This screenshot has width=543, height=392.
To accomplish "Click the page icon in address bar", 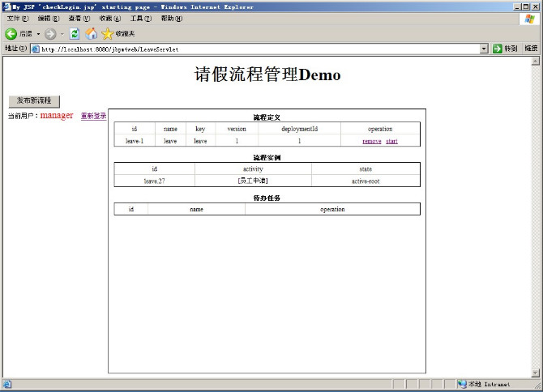I will click(36, 49).
